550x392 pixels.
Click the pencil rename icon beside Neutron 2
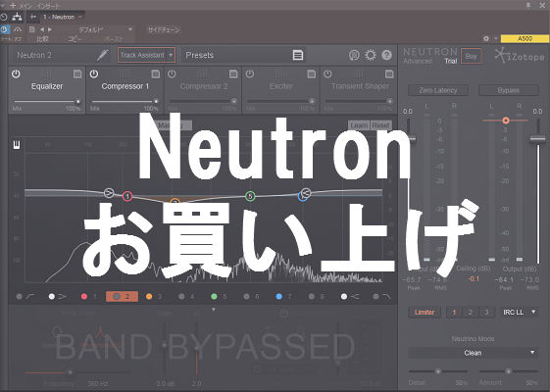103,55
